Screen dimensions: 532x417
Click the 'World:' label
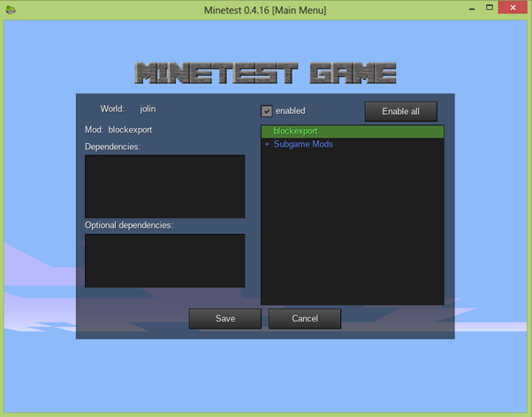[x=112, y=109]
